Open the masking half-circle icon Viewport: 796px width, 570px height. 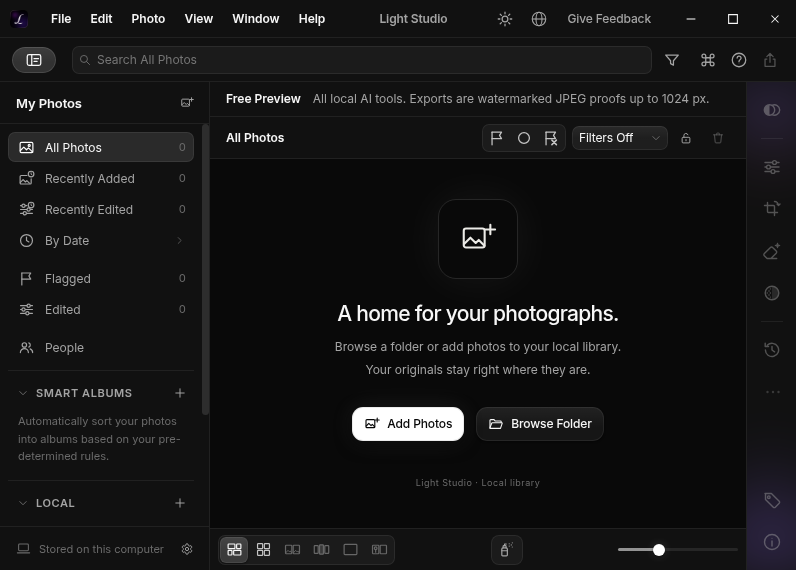(772, 293)
